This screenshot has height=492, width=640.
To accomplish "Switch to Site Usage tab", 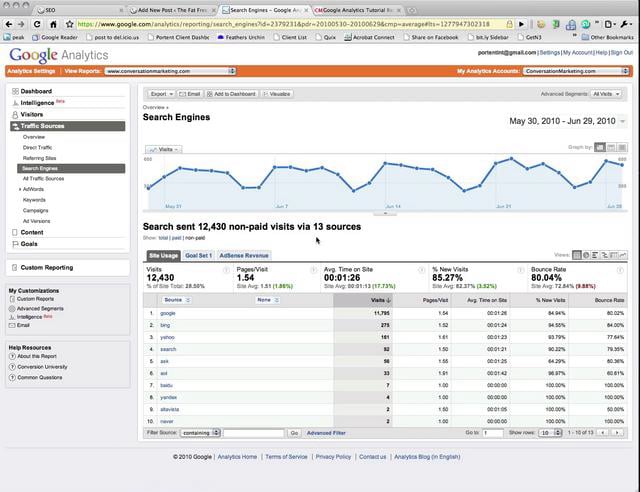I will tap(163, 256).
